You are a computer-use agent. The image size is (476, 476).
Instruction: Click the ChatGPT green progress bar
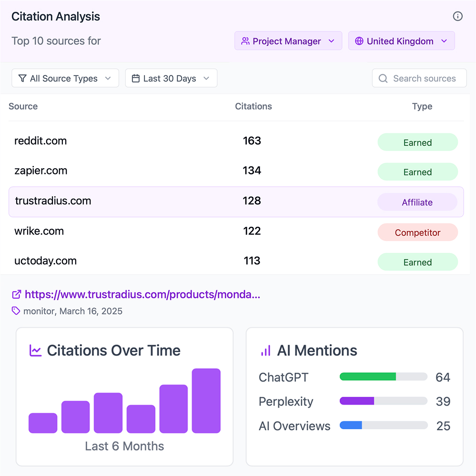tap(367, 377)
